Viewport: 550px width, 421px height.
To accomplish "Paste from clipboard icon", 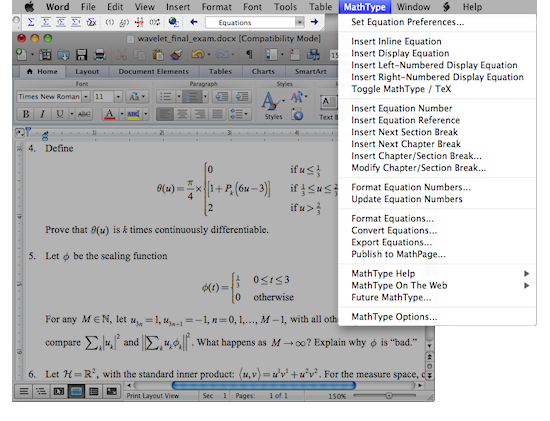I will [x=158, y=55].
